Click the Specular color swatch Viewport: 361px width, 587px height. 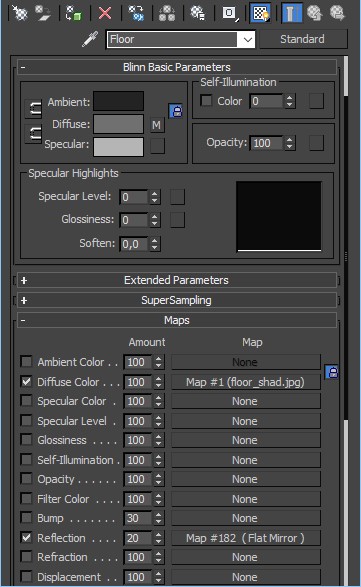pos(118,146)
